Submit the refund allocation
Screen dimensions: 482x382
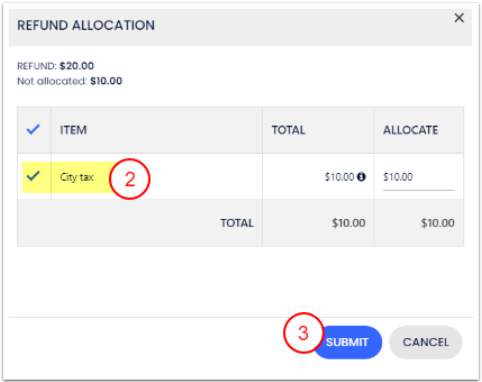(347, 342)
